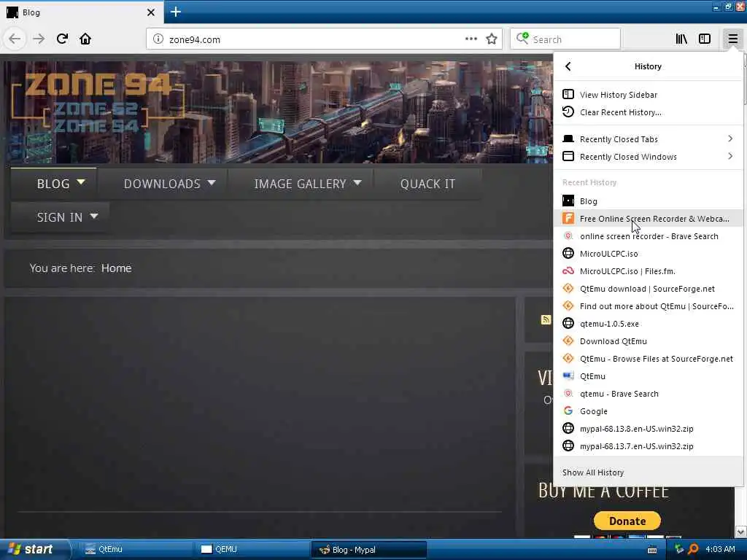Viewport: 747px width, 560px height.
Task: Open QtEmu Browse Files at SourceForge entry
Action: point(648,359)
